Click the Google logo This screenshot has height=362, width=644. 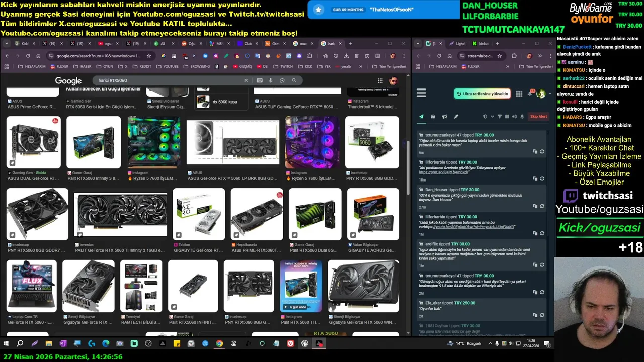point(68,81)
